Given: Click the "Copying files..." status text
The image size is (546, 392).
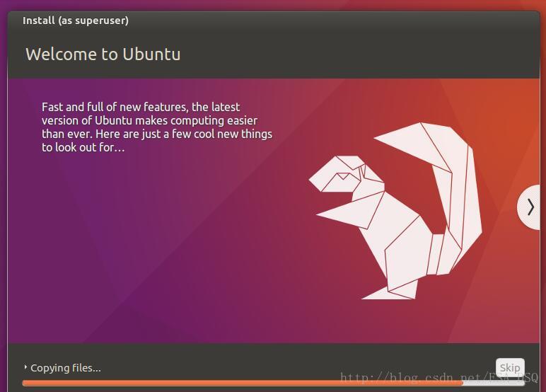Looking at the screenshot, I should (x=66, y=368).
